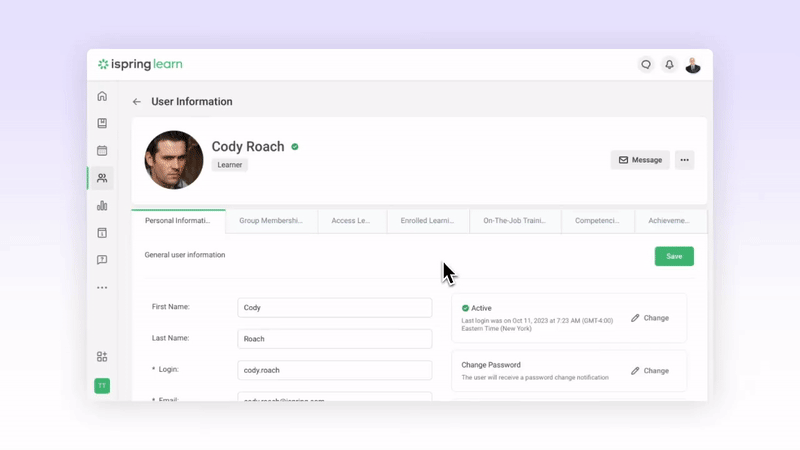Open the On-The-Job Training tab
Image resolution: width=800 pixels, height=450 pixels.
514,221
